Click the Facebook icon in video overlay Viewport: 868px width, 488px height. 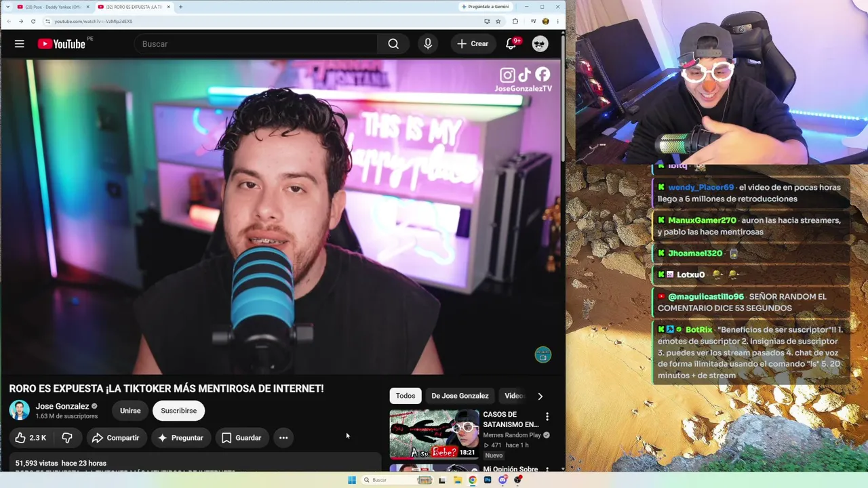542,75
